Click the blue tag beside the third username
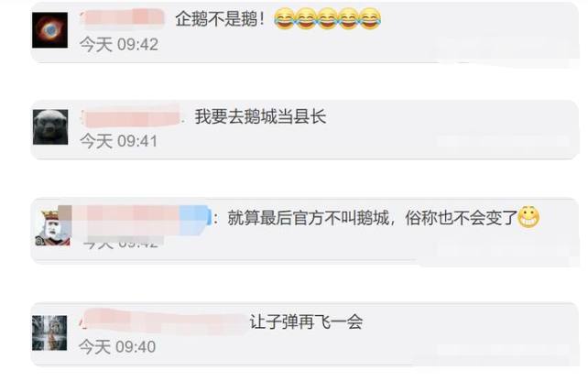The height and width of the screenshot is (381, 588). [195, 220]
